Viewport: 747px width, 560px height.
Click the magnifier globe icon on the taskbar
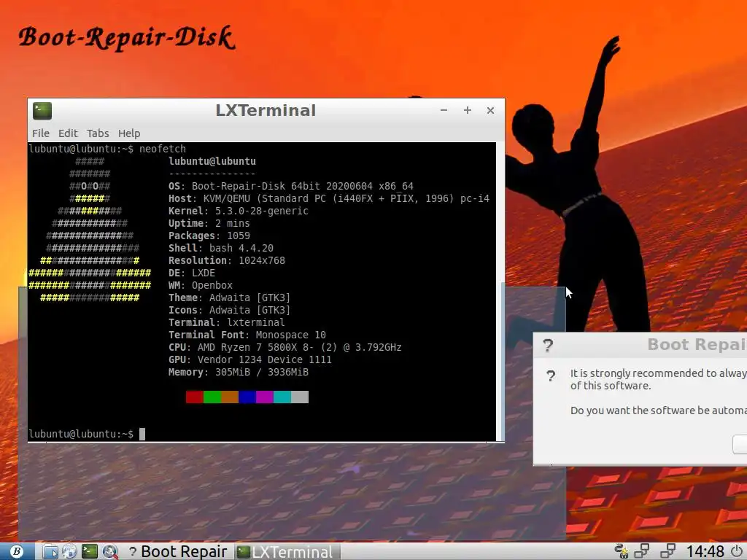point(110,551)
